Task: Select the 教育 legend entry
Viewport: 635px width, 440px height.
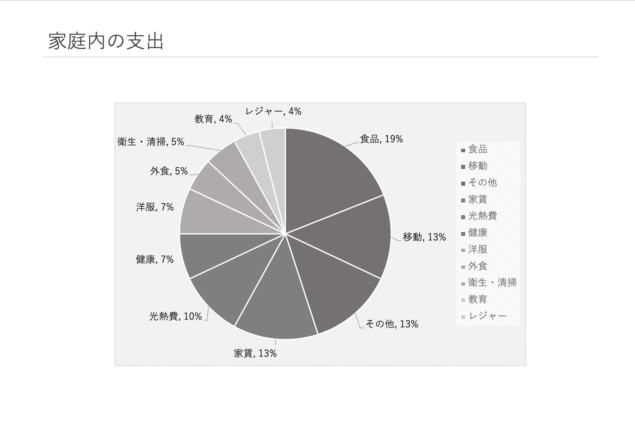Action: point(474,299)
